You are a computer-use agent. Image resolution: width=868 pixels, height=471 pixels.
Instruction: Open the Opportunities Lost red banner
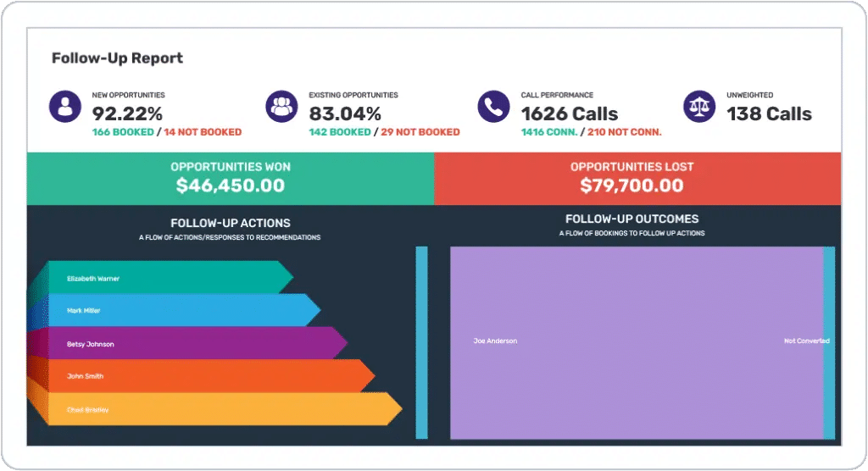637,179
